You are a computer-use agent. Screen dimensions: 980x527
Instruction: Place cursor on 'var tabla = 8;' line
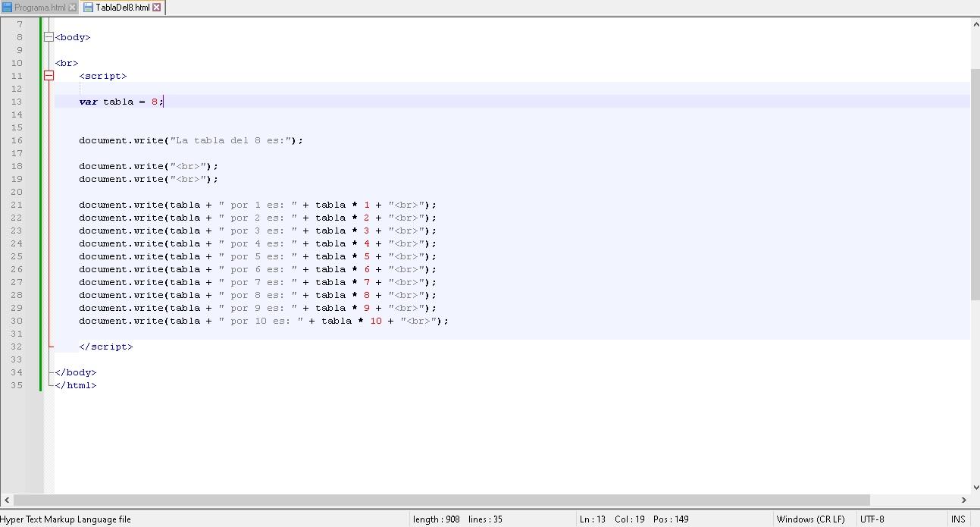(x=121, y=102)
